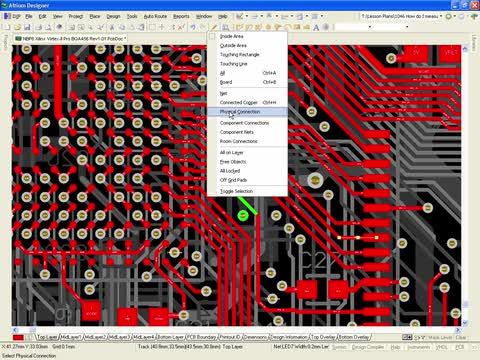Click the Place Pad icon

coord(268,27)
